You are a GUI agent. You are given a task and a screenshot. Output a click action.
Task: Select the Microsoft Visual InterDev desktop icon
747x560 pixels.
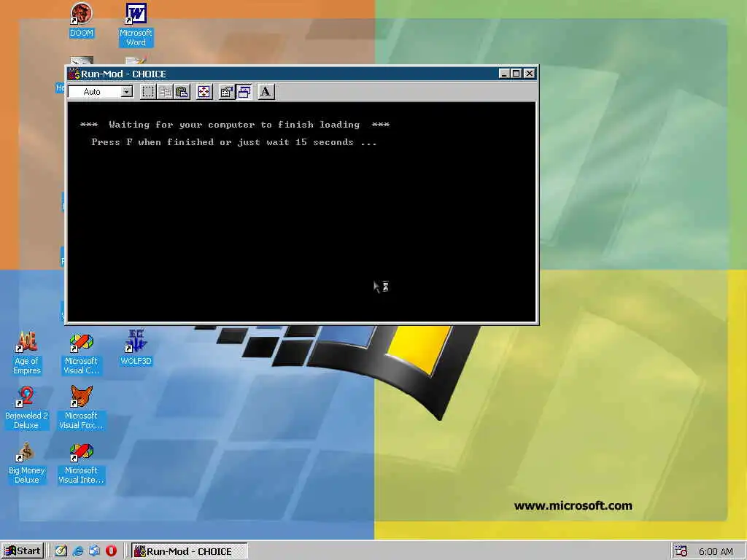click(82, 463)
